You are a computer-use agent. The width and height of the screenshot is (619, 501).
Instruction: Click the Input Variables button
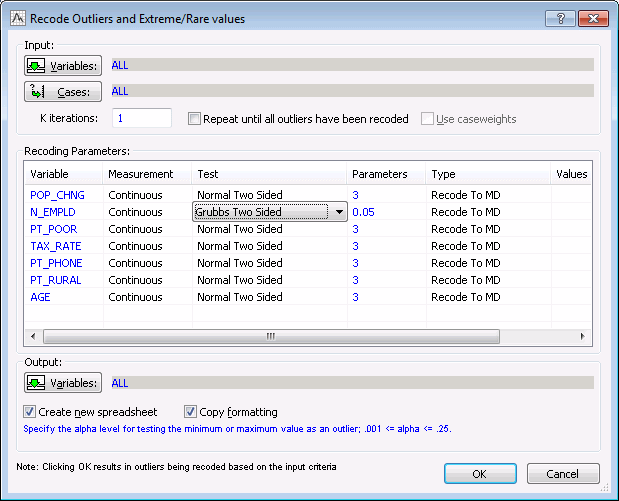pyautogui.click(x=64, y=66)
